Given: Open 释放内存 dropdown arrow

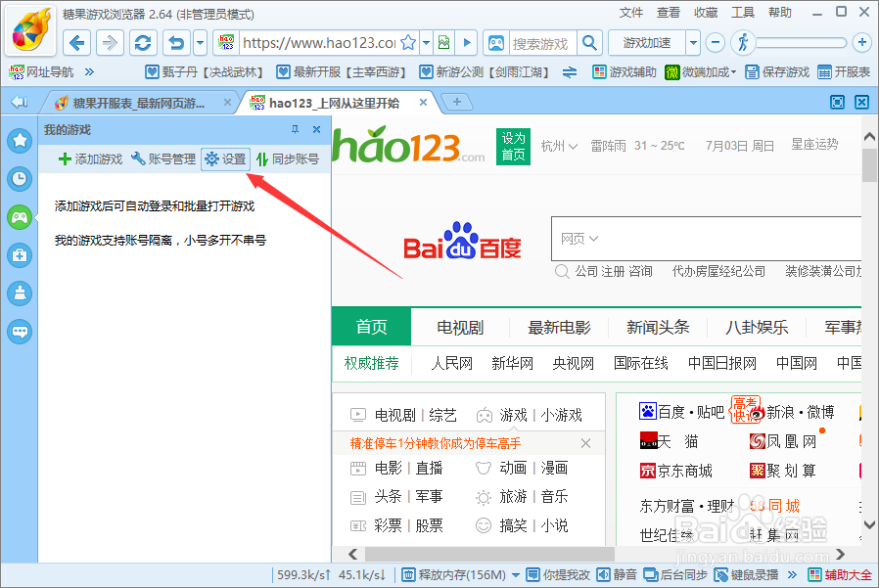Looking at the screenshot, I should coord(516,575).
